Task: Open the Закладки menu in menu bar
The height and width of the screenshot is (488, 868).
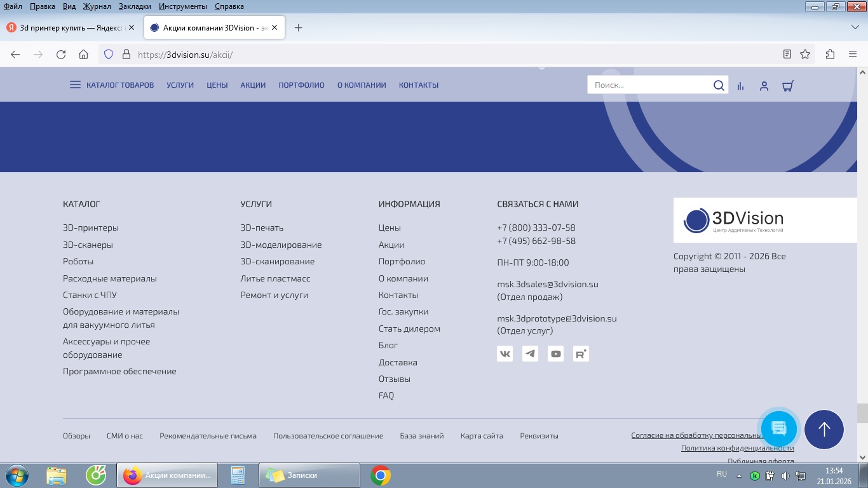Action: [135, 6]
